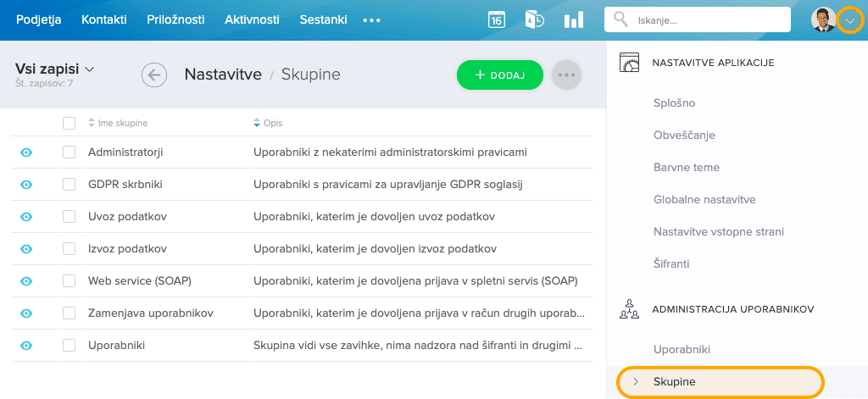Open the door with clock icon
868x399 pixels.
[x=534, y=20]
